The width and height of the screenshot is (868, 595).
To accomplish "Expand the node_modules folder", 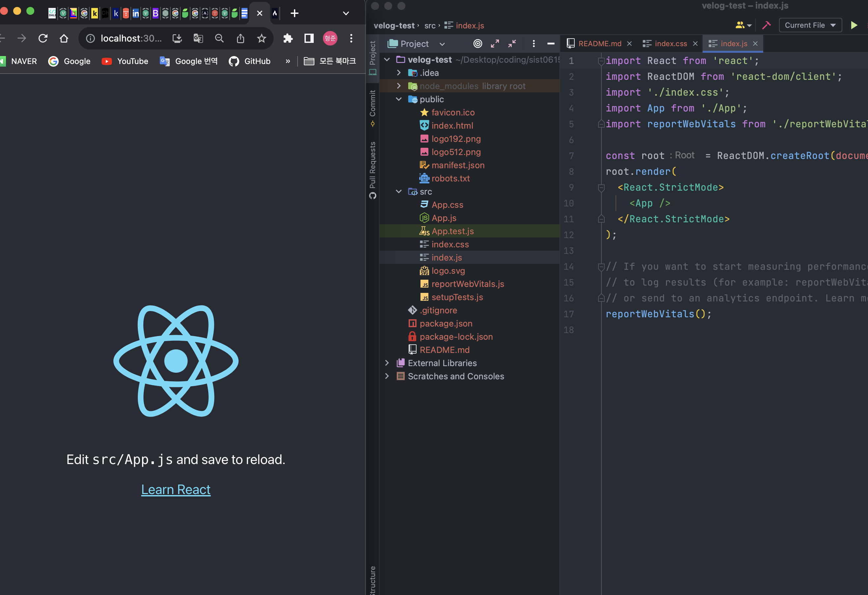I will point(398,85).
